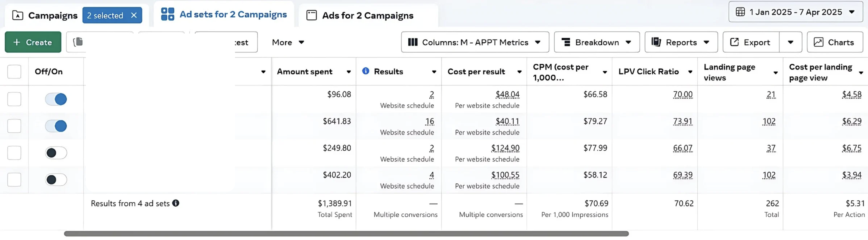This screenshot has height=240, width=868.
Task: Click the Results info icon
Action: (365, 71)
